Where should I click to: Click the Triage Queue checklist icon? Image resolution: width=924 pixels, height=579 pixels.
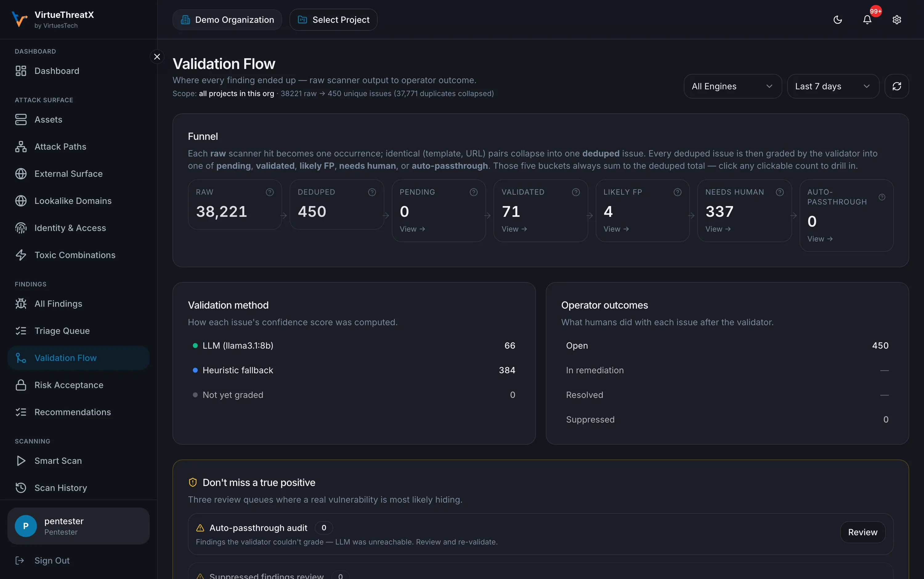tap(21, 331)
